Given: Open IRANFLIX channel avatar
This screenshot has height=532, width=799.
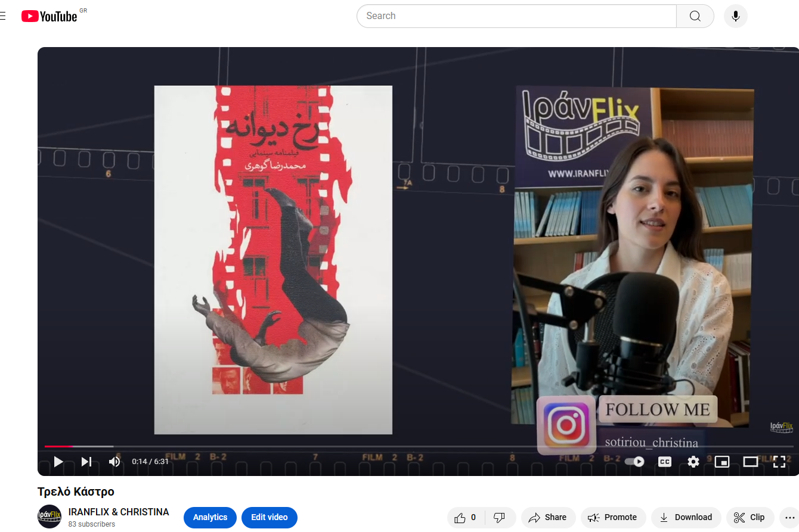Looking at the screenshot, I should [49, 517].
